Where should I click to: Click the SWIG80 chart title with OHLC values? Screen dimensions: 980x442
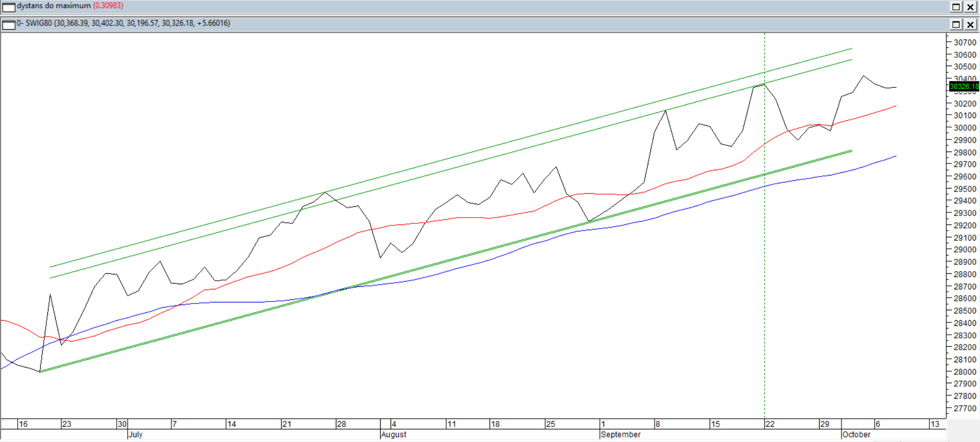(x=123, y=23)
